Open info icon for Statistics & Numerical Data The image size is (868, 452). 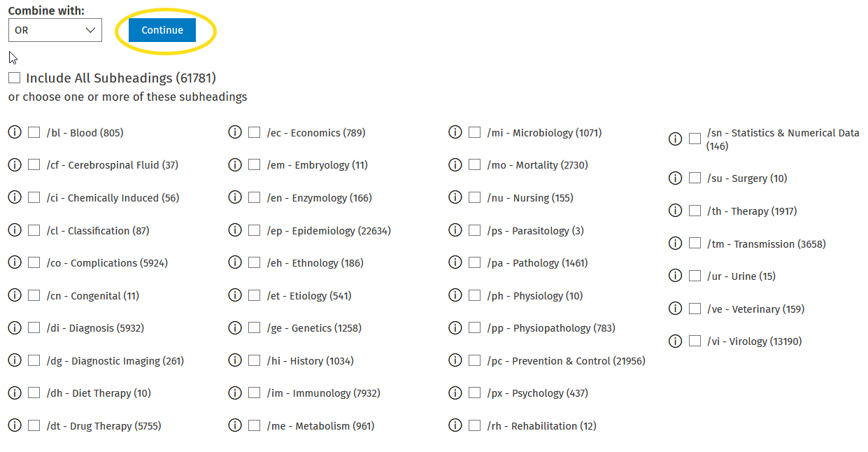[x=675, y=139]
